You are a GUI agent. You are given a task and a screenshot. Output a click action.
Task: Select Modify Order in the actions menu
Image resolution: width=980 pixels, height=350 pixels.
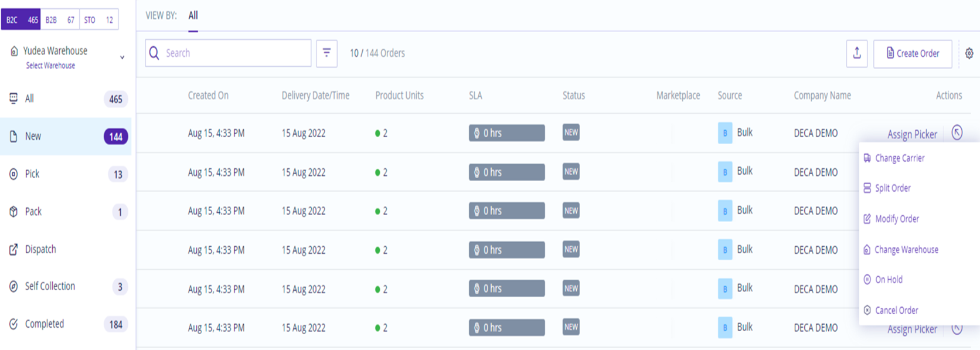tap(897, 219)
